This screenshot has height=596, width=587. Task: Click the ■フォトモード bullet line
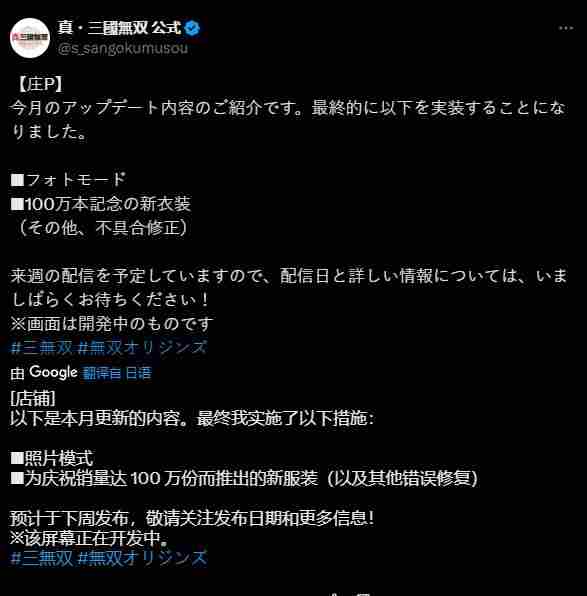coord(68,179)
